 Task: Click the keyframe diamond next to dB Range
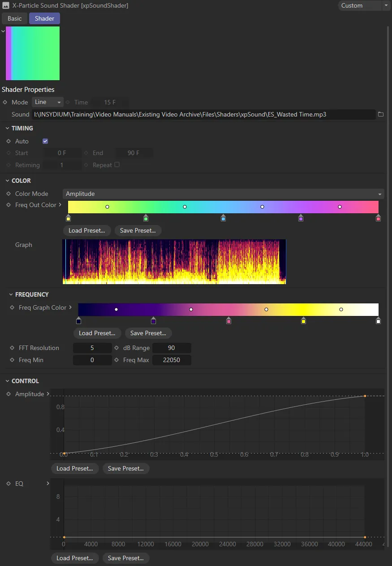(x=117, y=348)
